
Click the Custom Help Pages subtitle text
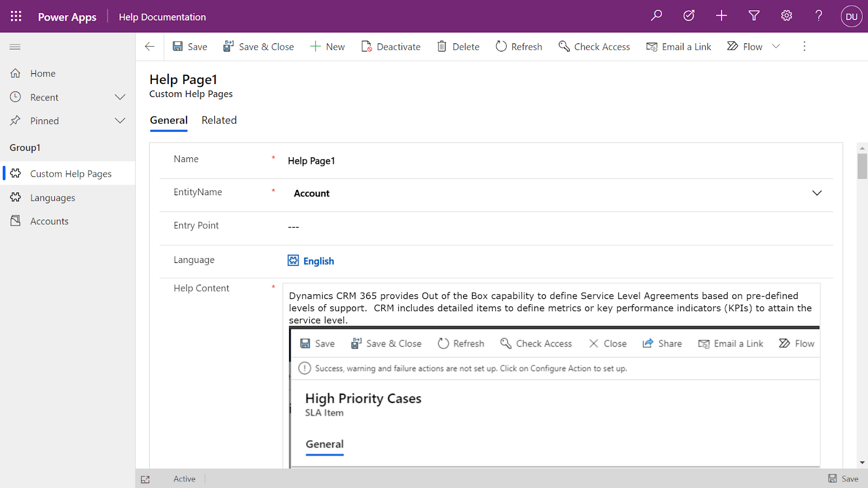click(x=191, y=94)
